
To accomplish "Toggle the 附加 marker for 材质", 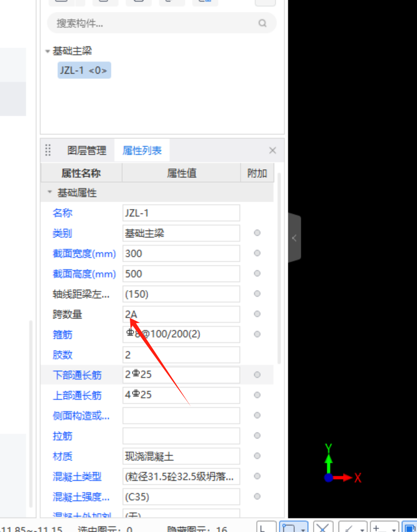I will 257,456.
